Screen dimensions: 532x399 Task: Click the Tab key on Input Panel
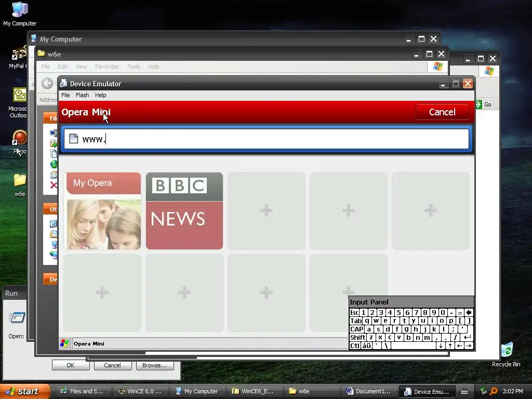[356, 321]
